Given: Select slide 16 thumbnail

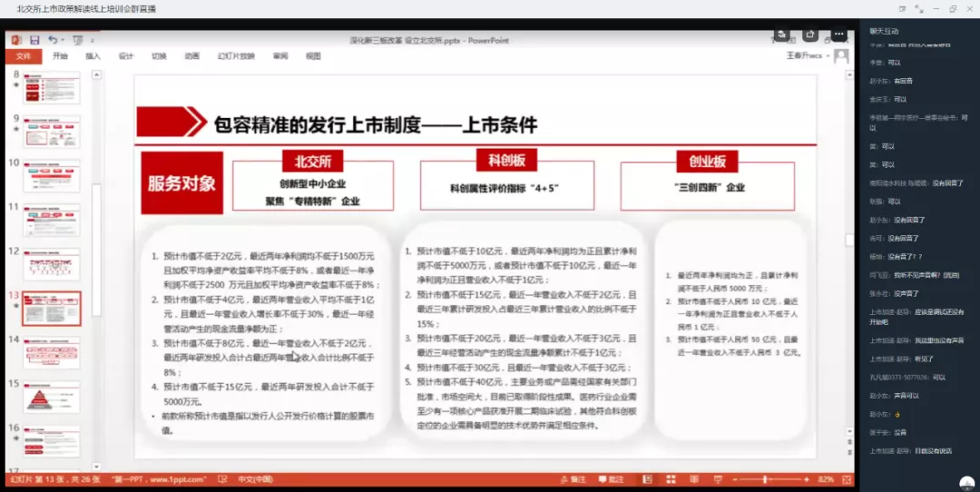Looking at the screenshot, I should click(x=51, y=441).
